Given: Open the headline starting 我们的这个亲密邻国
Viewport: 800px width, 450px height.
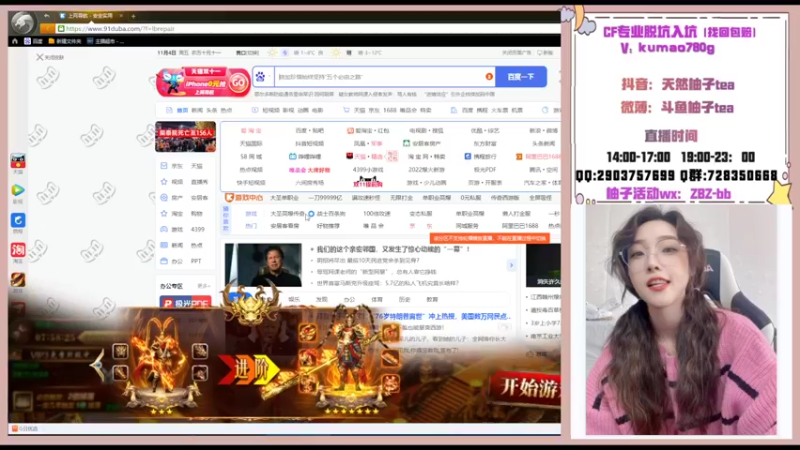Looking at the screenshot, I should (391, 249).
